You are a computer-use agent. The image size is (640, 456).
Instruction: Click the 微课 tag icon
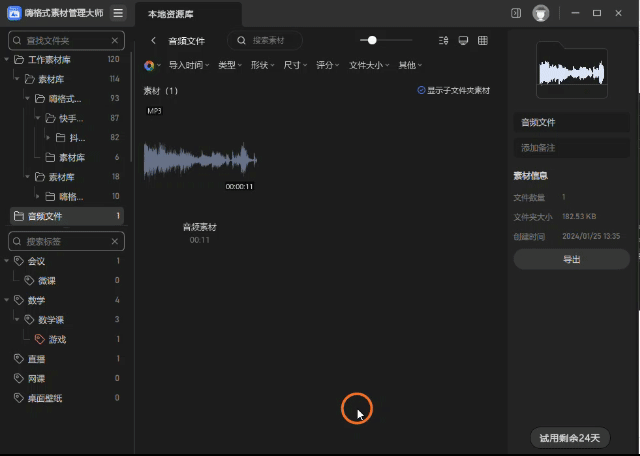pyautogui.click(x=29, y=280)
